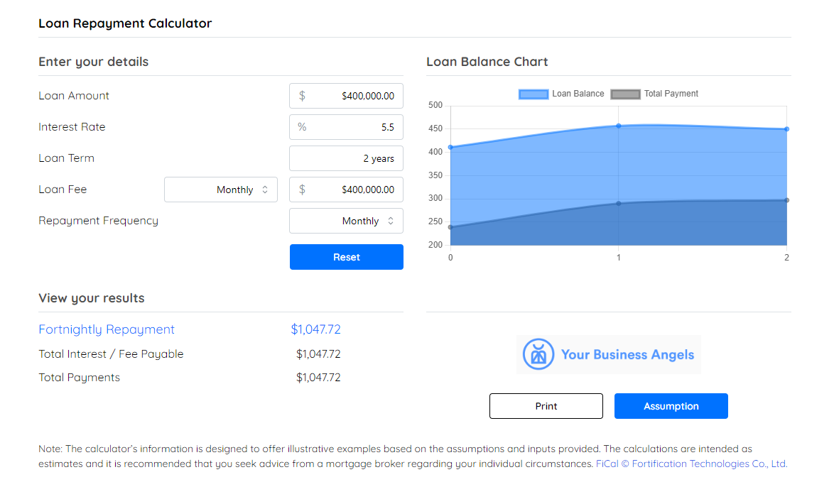Click the percent icon beside Interest Rate
Image resolution: width=834 pixels, height=504 pixels.
(300, 126)
